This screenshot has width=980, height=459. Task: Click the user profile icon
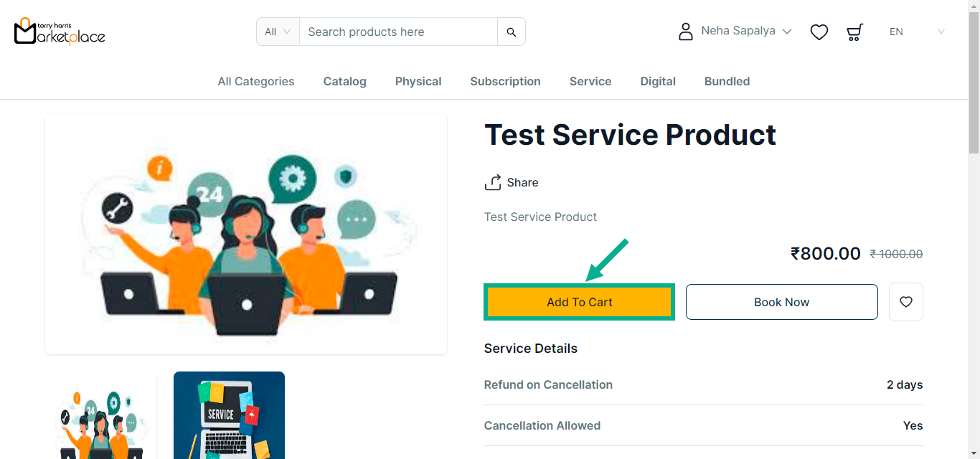click(685, 32)
